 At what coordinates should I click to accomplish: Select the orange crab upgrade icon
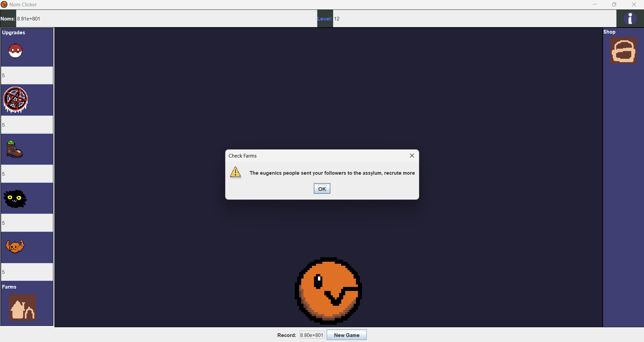click(15, 247)
